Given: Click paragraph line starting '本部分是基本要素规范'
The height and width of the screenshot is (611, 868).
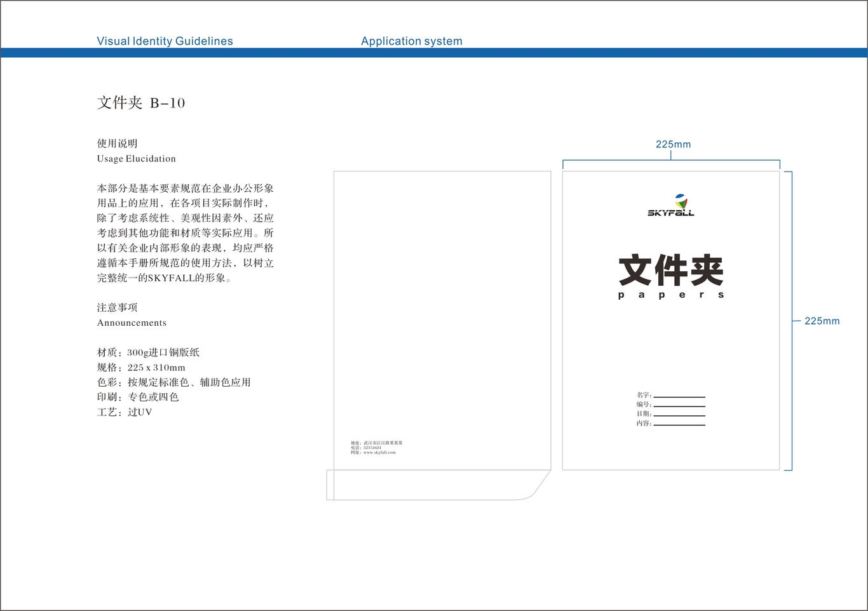Looking at the screenshot, I should 185,189.
